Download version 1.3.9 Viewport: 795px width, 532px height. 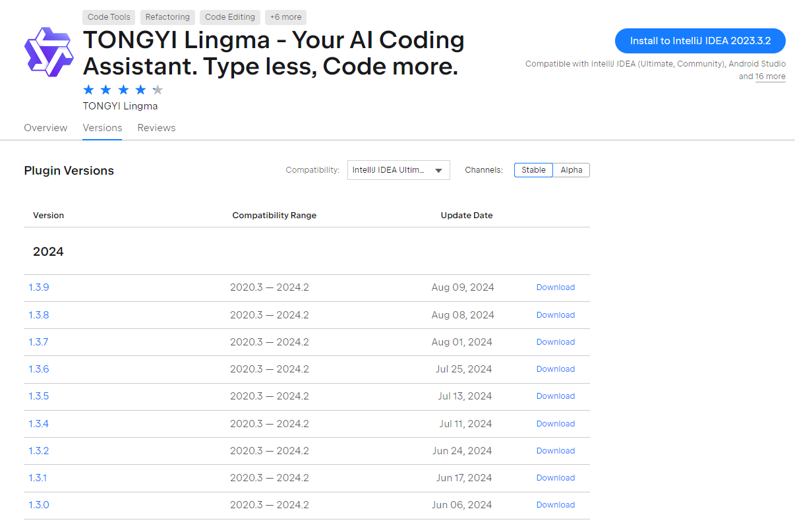(x=555, y=287)
